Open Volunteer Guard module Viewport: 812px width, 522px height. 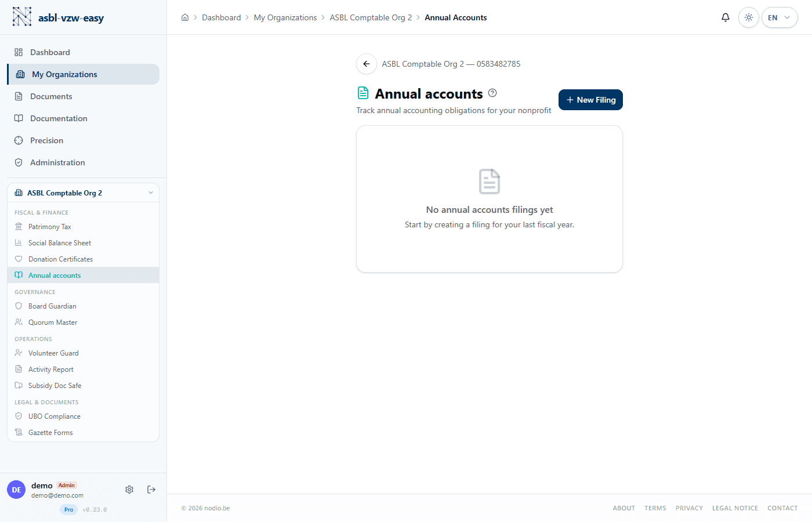pos(84,353)
